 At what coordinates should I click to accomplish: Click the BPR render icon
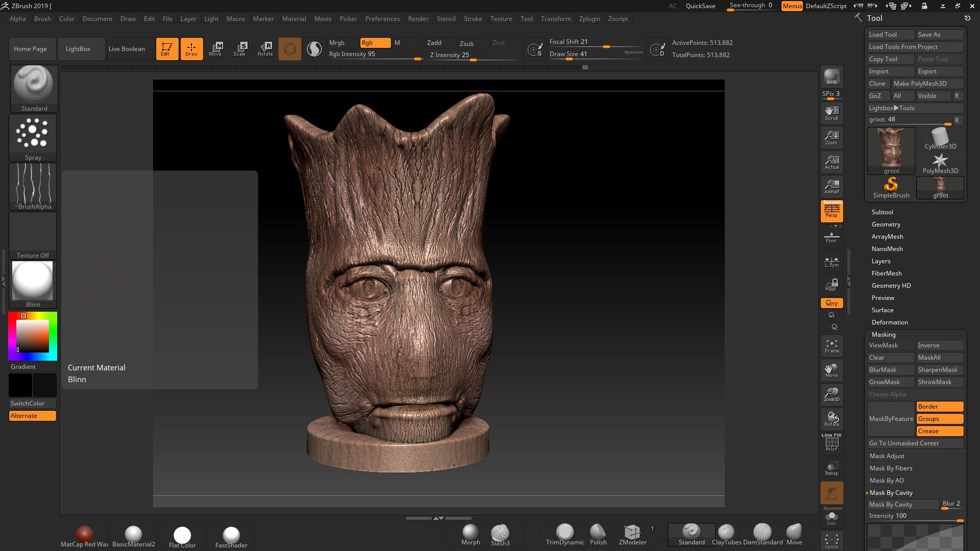831,77
